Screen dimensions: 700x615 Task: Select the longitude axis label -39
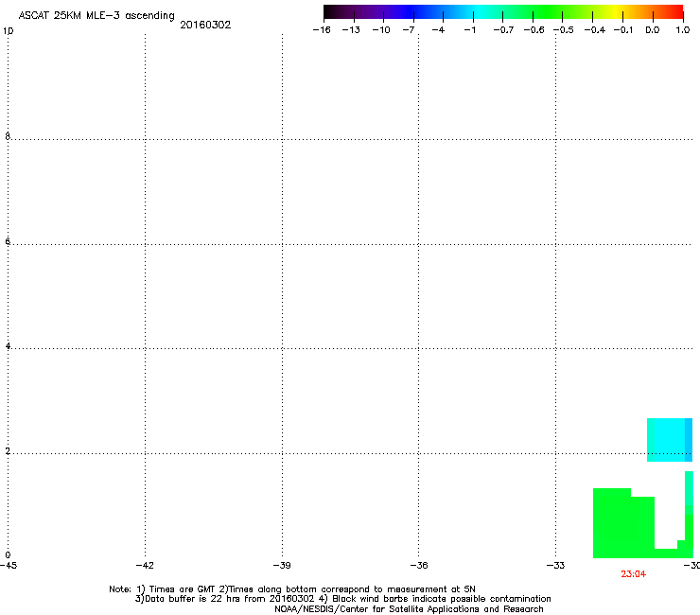coord(282,566)
